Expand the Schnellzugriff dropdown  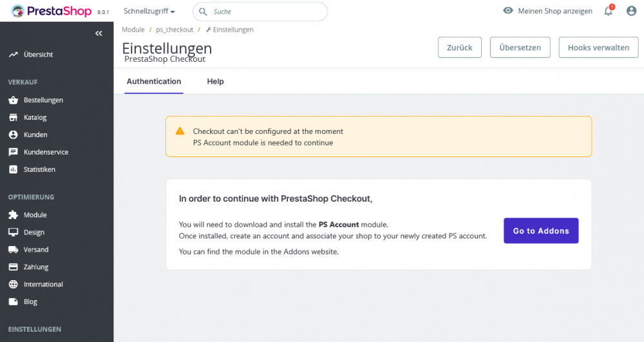[x=149, y=12]
